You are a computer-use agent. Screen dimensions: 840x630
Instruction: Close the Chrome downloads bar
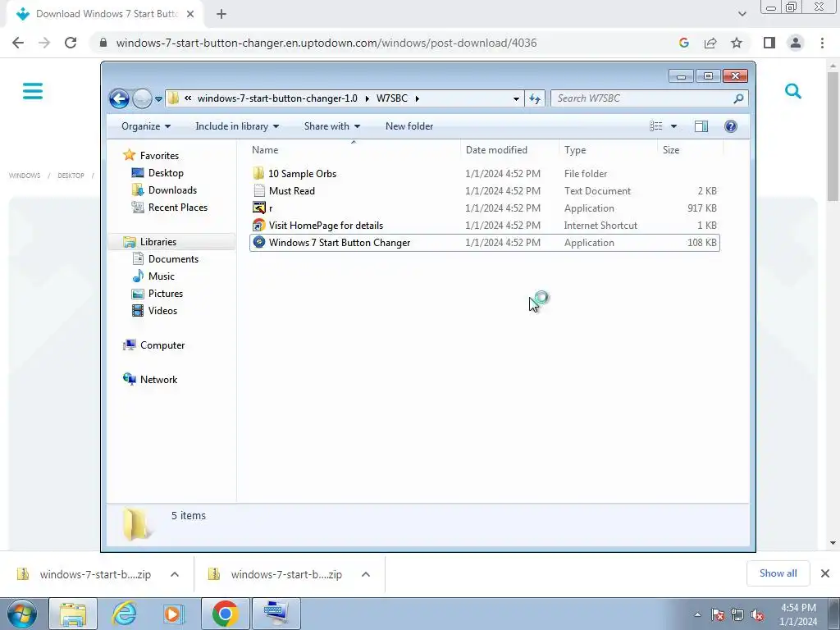[x=825, y=573]
